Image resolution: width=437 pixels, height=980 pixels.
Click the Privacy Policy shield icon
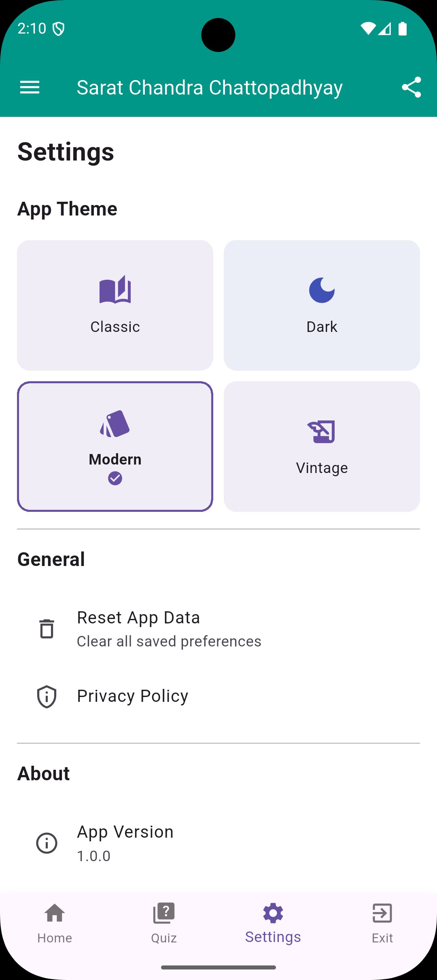pyautogui.click(x=47, y=697)
